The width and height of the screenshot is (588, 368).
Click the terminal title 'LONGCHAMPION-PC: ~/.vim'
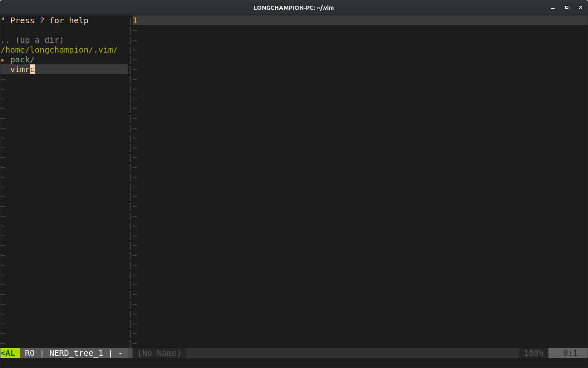[x=294, y=7]
